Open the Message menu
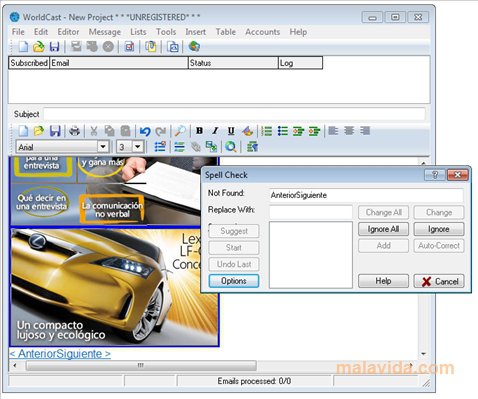 [x=105, y=32]
